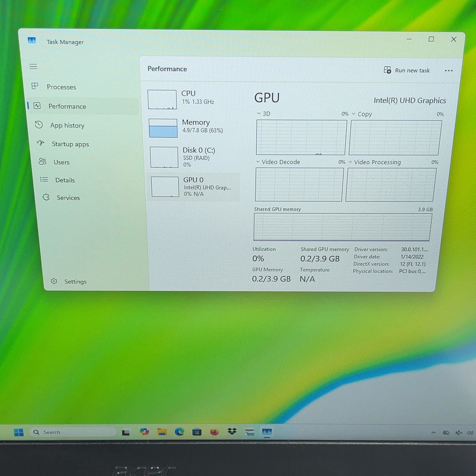Minimize the Task Manager window
This screenshot has height=476, width=476.
(x=409, y=39)
